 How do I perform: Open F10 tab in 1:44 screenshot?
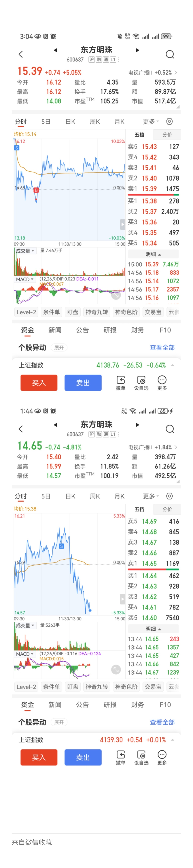pyautogui.click(x=165, y=705)
